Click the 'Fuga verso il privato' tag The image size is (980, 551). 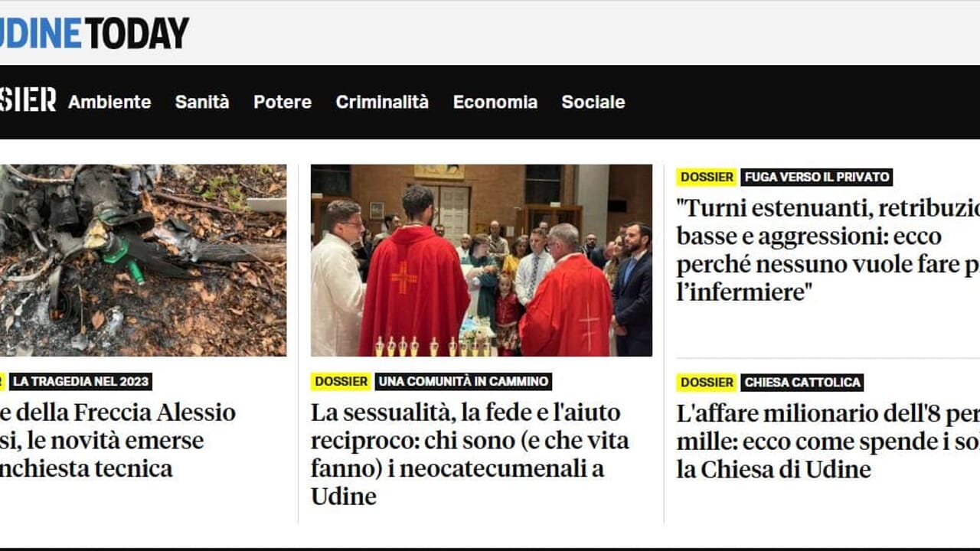(817, 177)
